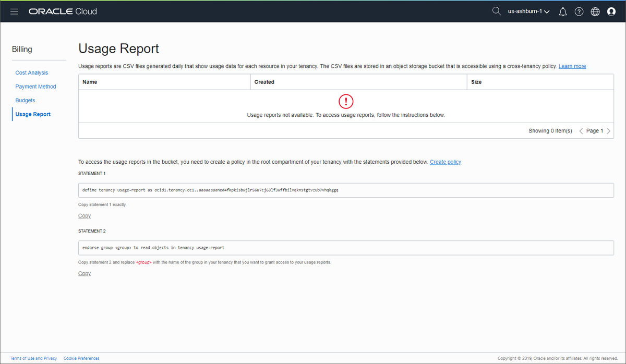Open Terms of Use and Privacy link
Screen dimensions: 626x364
point(33,358)
